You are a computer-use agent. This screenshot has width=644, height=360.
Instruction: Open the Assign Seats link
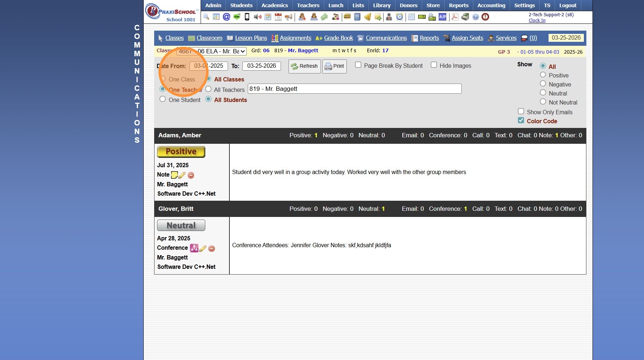coord(468,38)
